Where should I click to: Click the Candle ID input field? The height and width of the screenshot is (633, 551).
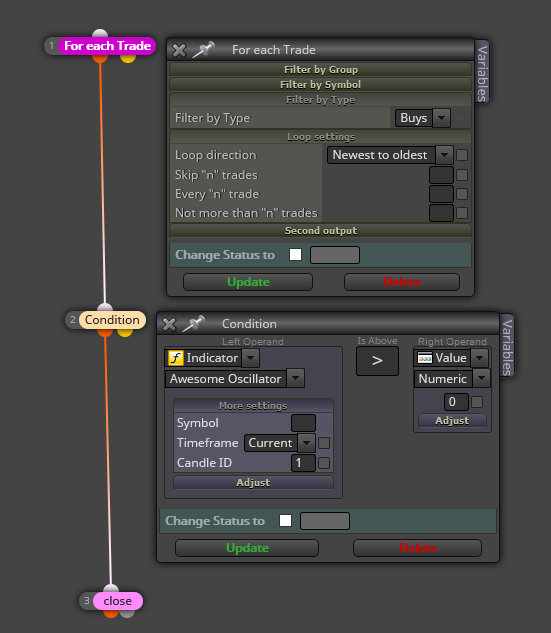(x=303, y=463)
